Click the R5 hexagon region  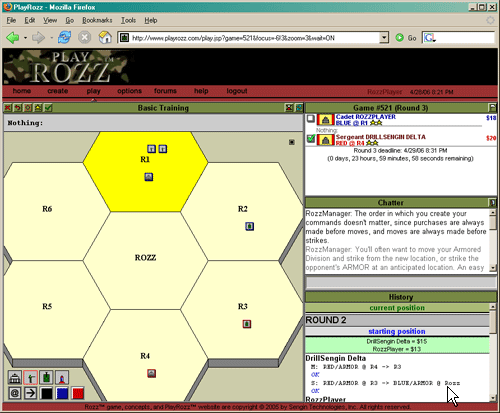pos(47,309)
